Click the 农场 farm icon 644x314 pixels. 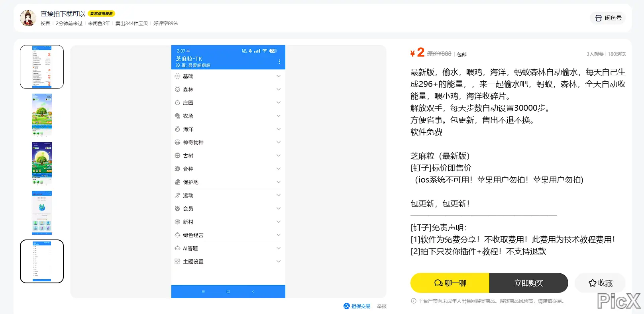pos(177,116)
